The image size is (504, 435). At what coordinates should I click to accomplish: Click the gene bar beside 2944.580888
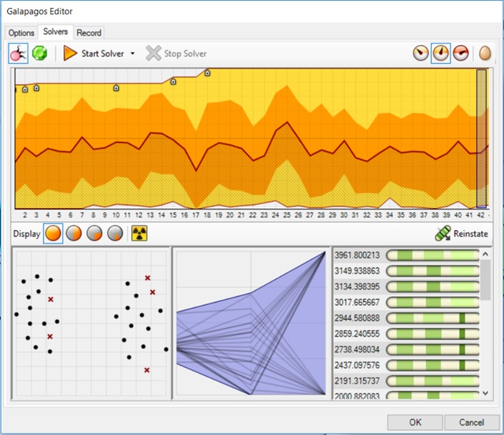(432, 318)
